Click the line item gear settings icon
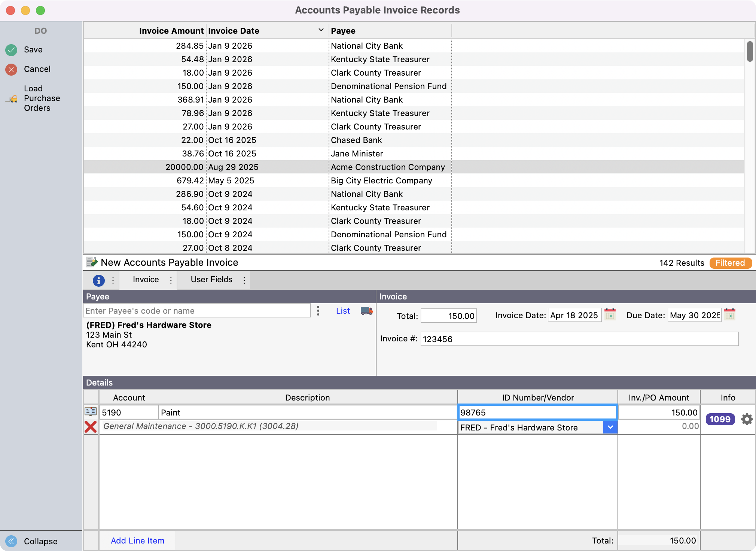Image resolution: width=756 pixels, height=551 pixels. pos(747,419)
